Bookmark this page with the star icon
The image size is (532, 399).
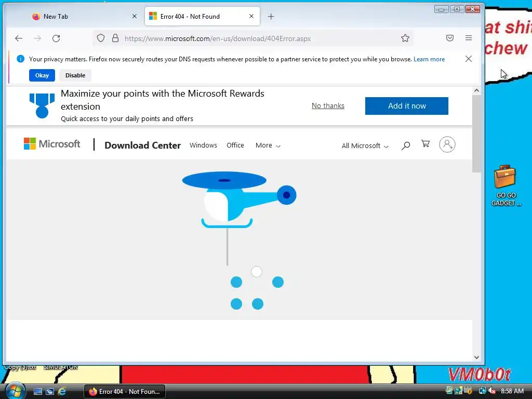point(405,38)
